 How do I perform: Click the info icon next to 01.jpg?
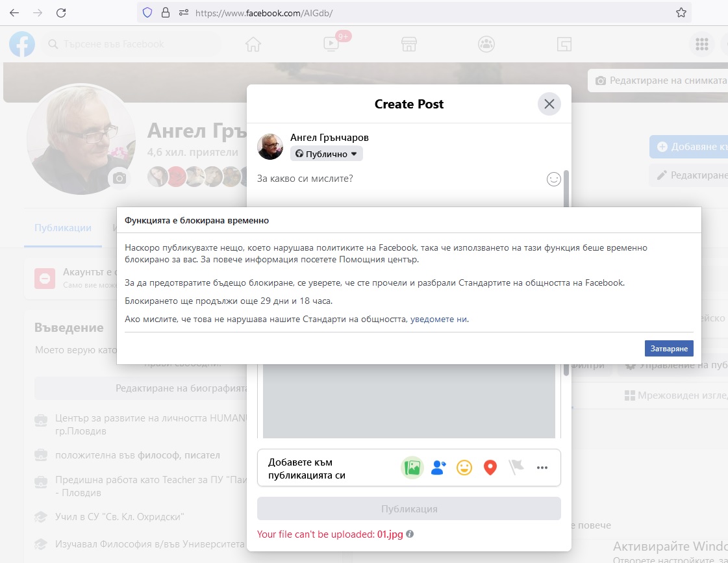point(410,534)
